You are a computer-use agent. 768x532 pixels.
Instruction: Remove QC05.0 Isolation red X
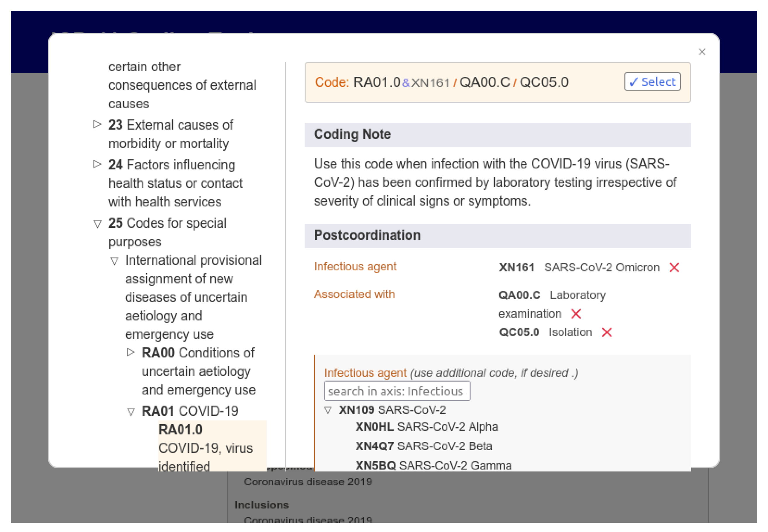(607, 332)
